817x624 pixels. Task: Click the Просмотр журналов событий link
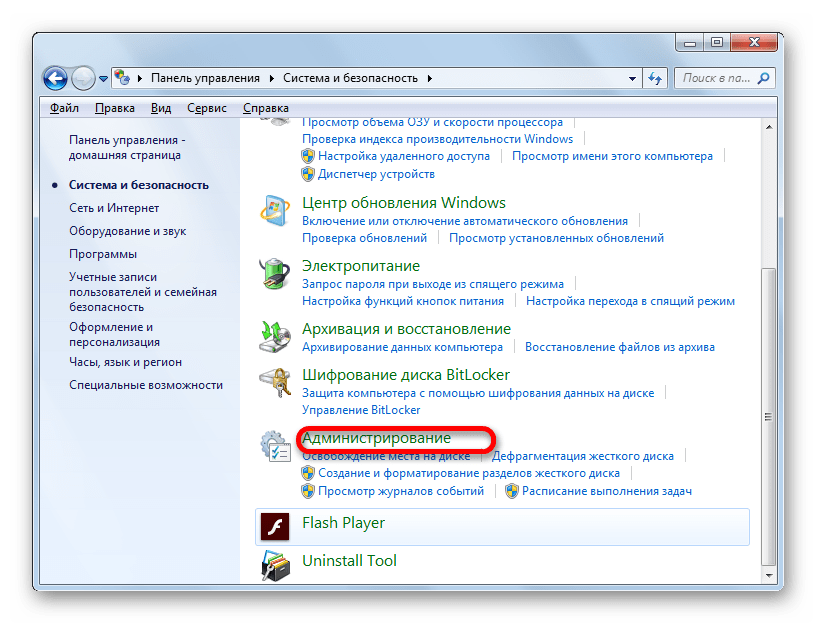pyautogui.click(x=401, y=491)
